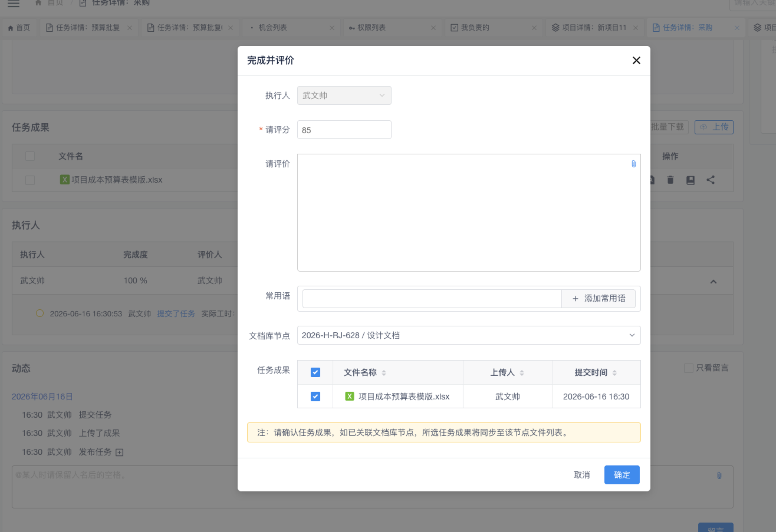Sort by 提交时间 column
Image resolution: width=776 pixels, height=532 pixels.
pos(614,373)
